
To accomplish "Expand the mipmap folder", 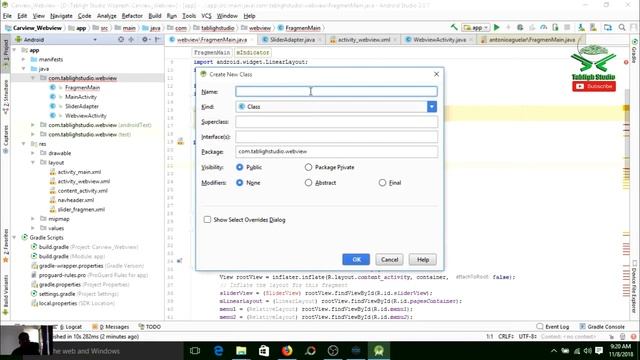I will [33, 219].
